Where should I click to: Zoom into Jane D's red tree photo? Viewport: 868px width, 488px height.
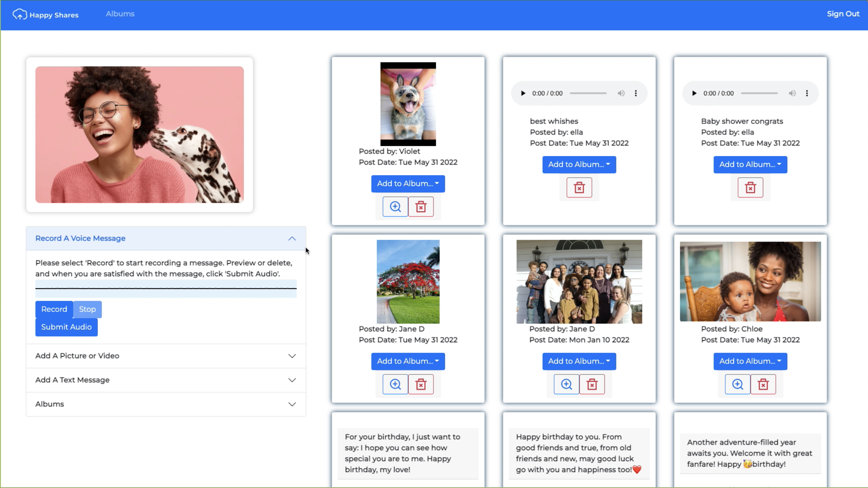click(x=395, y=384)
